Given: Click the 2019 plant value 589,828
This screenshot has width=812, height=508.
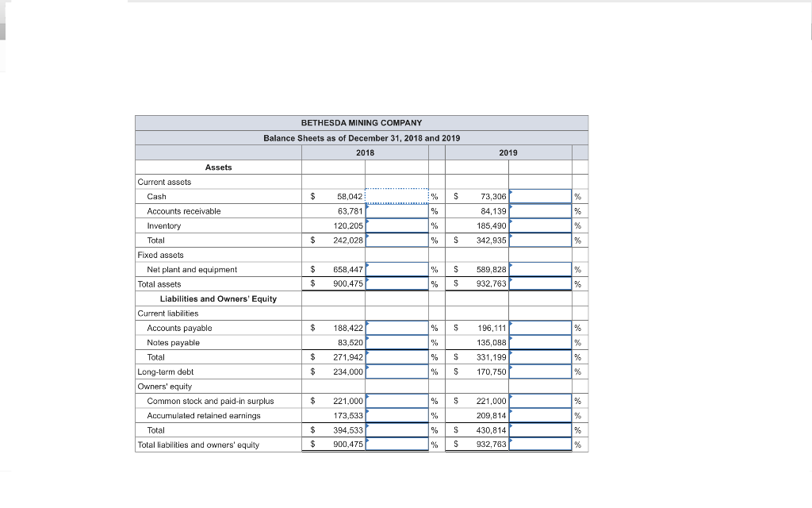Looking at the screenshot, I should tap(492, 270).
